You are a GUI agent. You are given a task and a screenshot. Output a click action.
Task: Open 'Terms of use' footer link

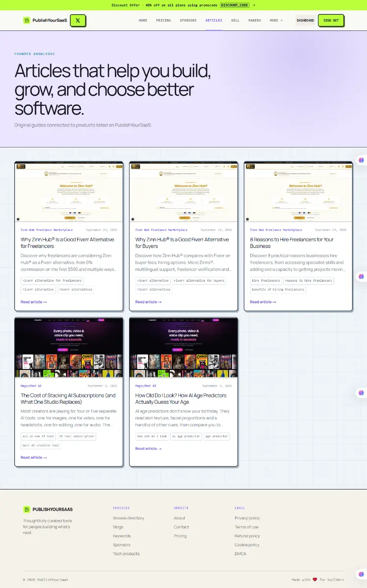pyautogui.click(x=246, y=527)
